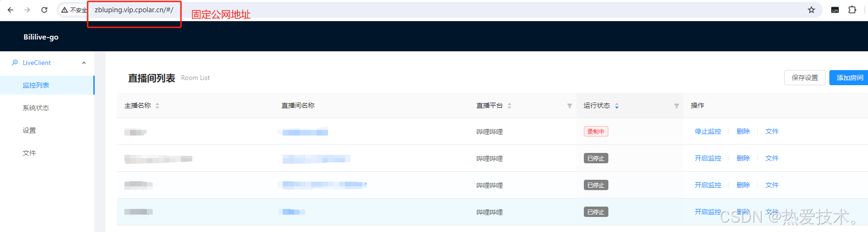Screen dimensions: 868x232
Task: Go back in browser history
Action: coord(11,10)
